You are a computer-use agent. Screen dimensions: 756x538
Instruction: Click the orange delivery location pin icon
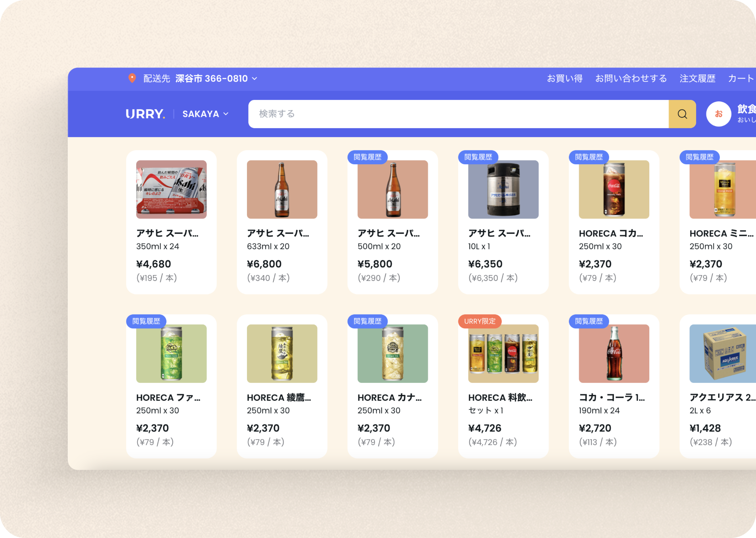(x=132, y=78)
